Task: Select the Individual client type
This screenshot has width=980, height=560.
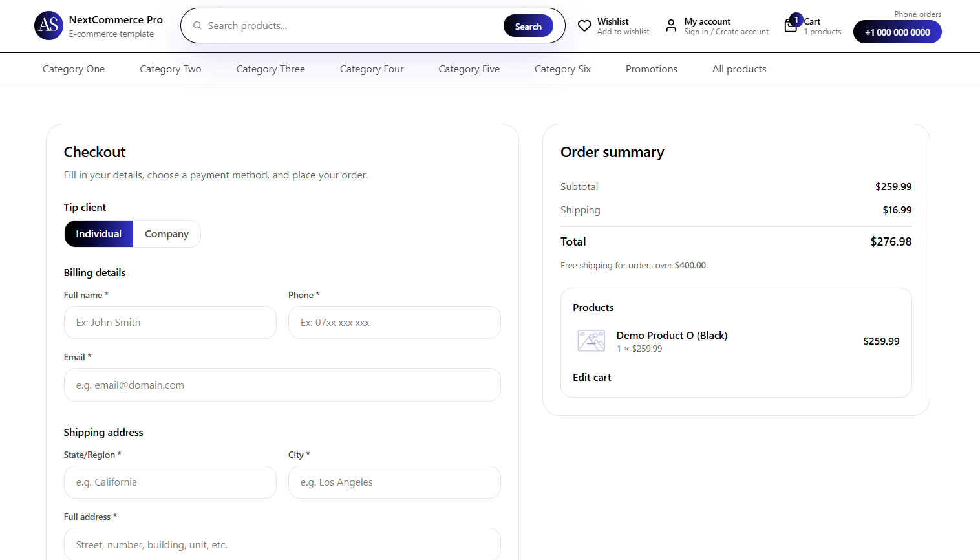Action: (98, 233)
